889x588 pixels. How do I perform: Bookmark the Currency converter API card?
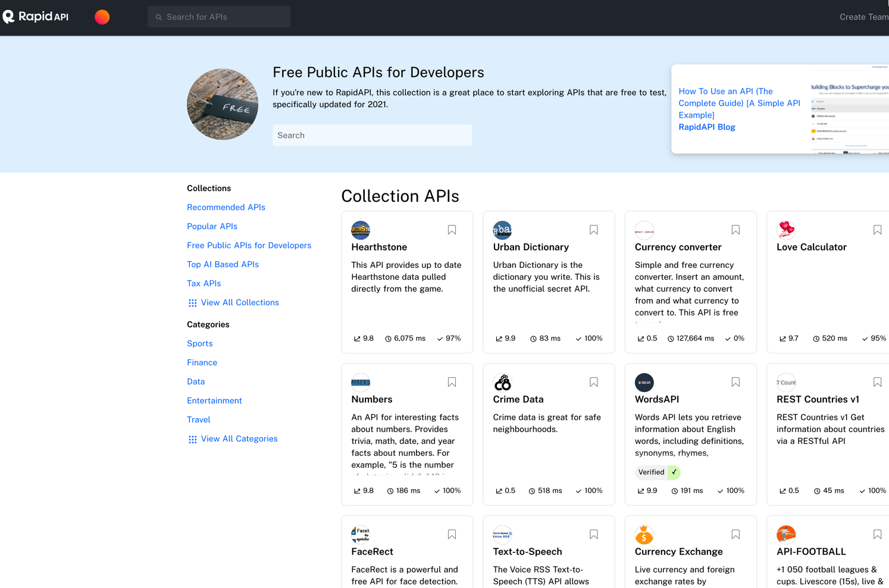(735, 230)
